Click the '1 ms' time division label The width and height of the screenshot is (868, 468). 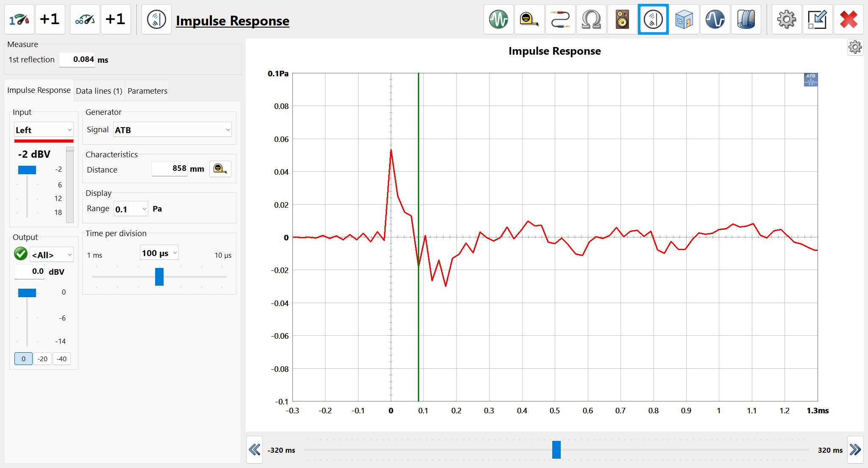coord(95,255)
